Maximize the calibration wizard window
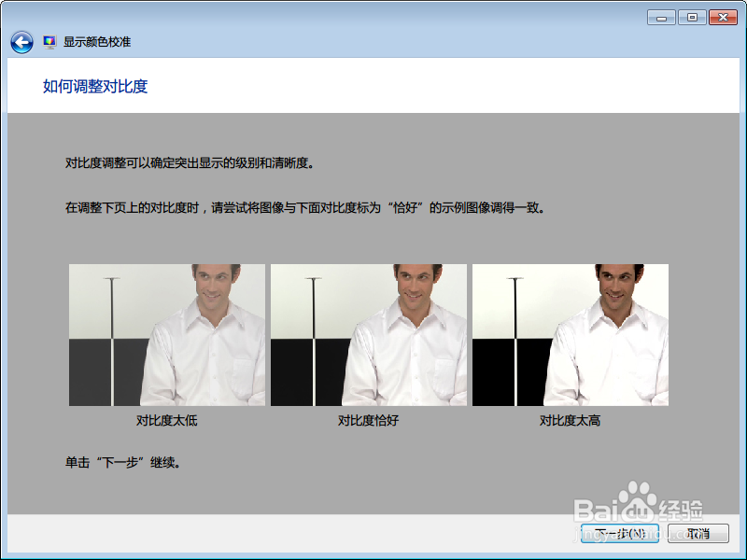747x560 pixels. point(691,16)
